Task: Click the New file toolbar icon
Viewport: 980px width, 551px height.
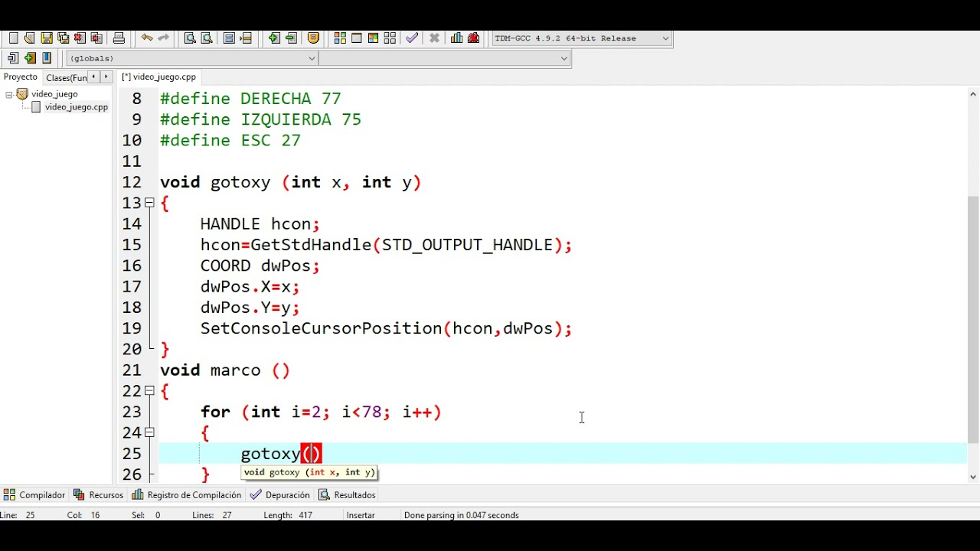Action: pyautogui.click(x=13, y=38)
